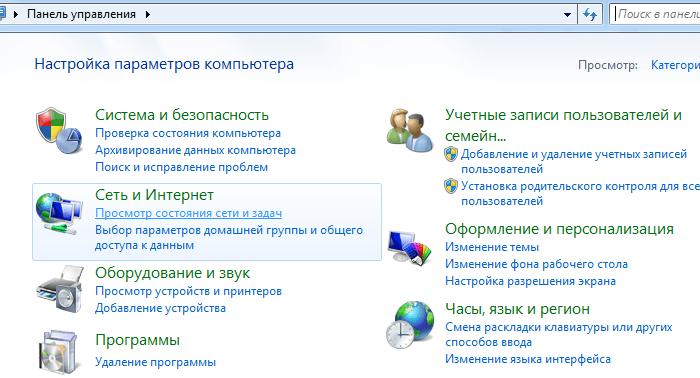Image resolution: width=700 pixels, height=378 pixels.
Task: Open the address bar history dropdown arrow
Action: coord(567,14)
